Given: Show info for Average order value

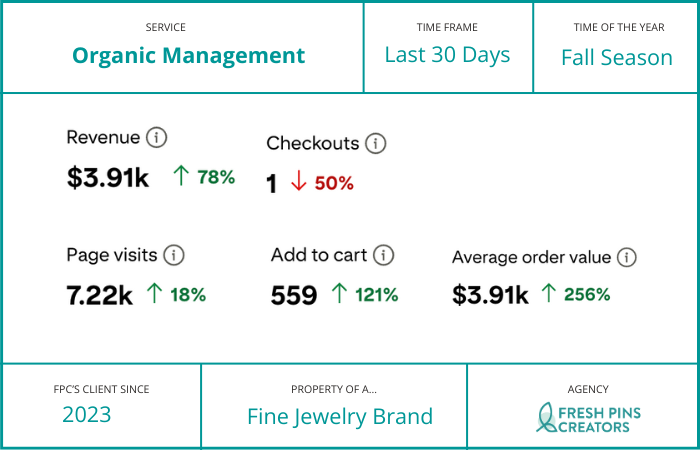Looking at the screenshot, I should pos(626,257).
